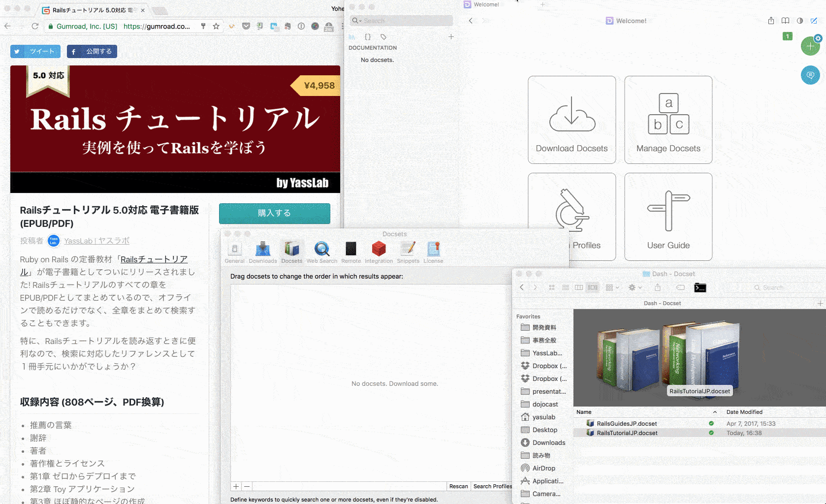The image size is (826, 504).
Task: Go back in the Chrome browser
Action: tap(7, 26)
